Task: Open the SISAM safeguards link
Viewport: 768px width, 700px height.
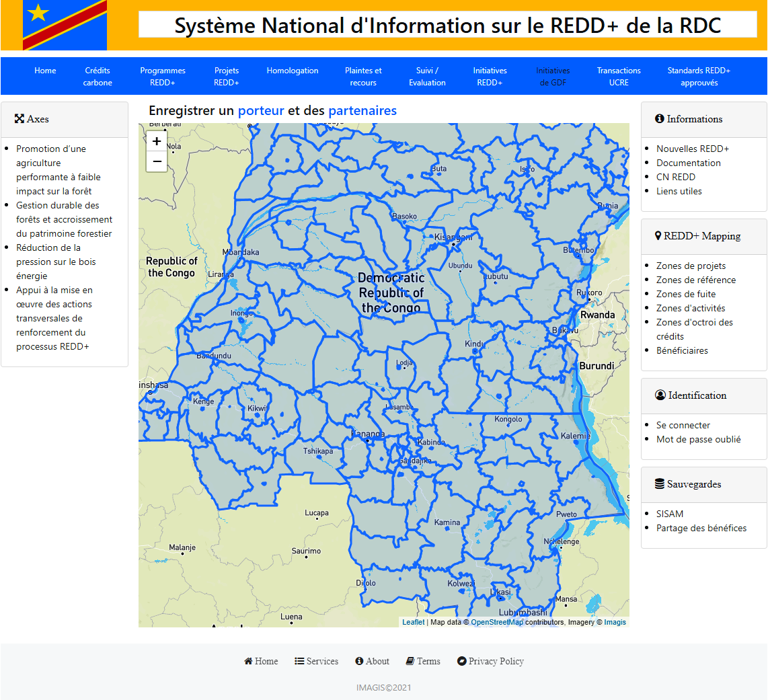Action: point(670,514)
